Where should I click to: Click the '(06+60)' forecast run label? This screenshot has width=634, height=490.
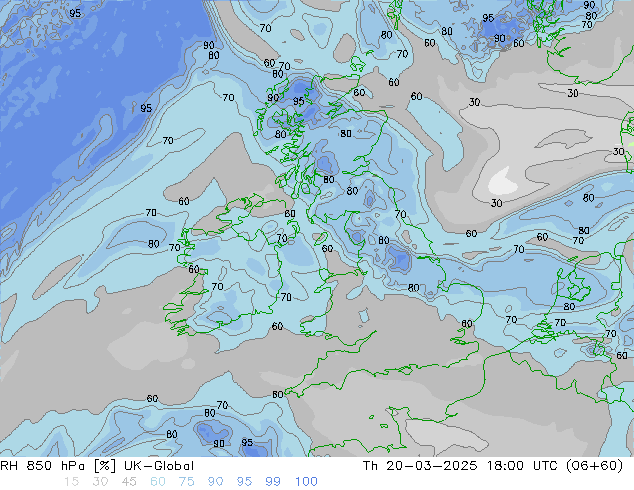point(594,466)
